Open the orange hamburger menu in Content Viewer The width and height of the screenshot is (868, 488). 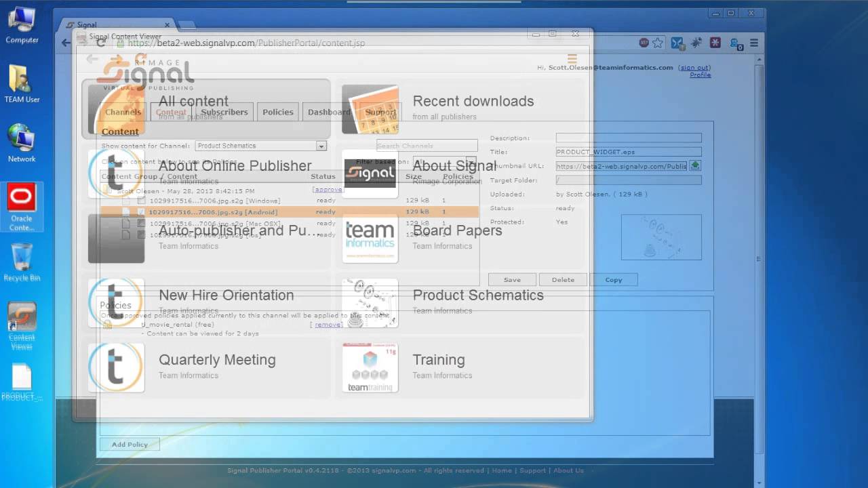(x=572, y=59)
